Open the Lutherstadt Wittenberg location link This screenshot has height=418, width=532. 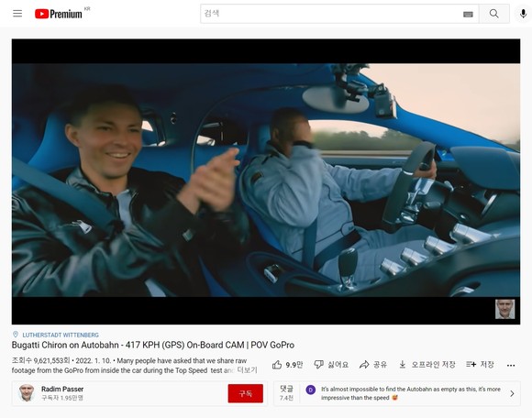click(x=61, y=335)
